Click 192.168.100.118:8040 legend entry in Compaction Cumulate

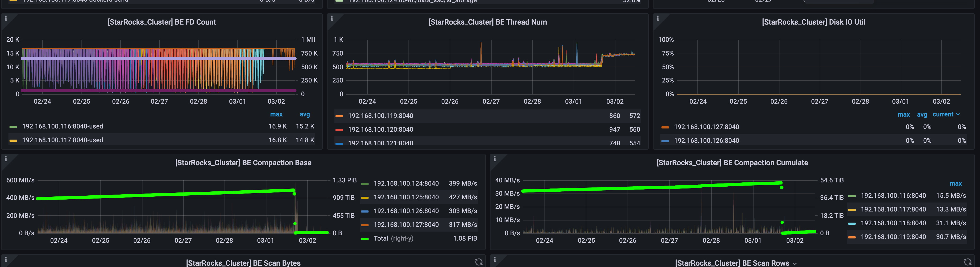click(893, 223)
